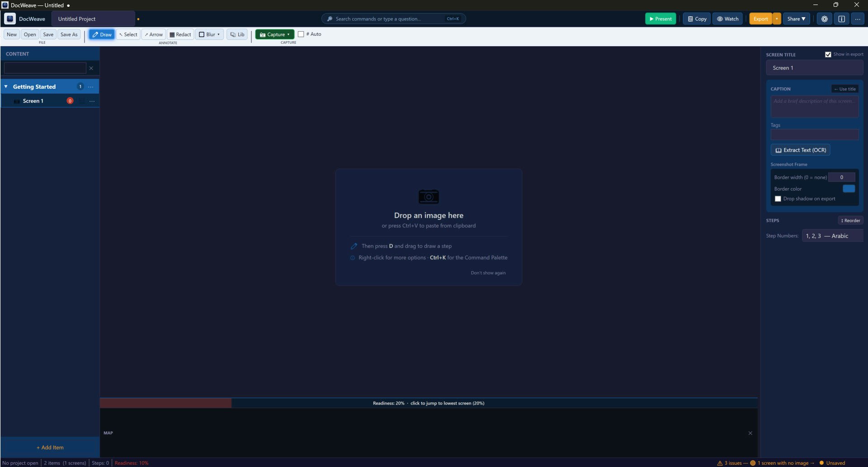Click the Watch button

pos(727,19)
